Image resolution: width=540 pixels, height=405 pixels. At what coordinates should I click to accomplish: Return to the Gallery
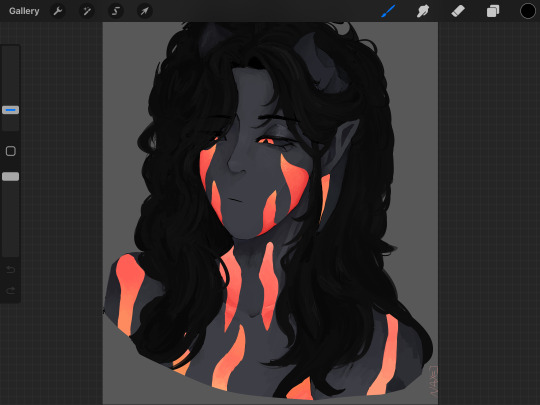(24, 11)
